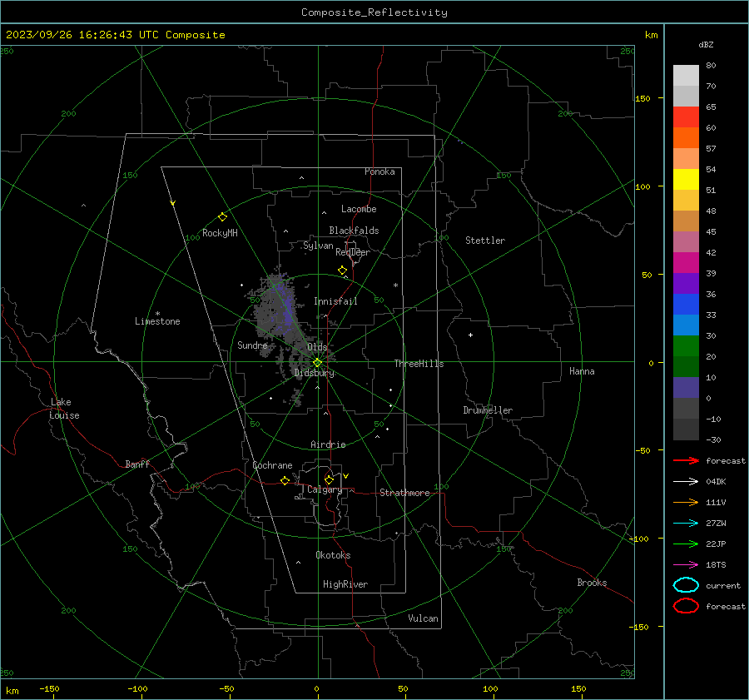Select the Innisfail label

pyautogui.click(x=335, y=301)
